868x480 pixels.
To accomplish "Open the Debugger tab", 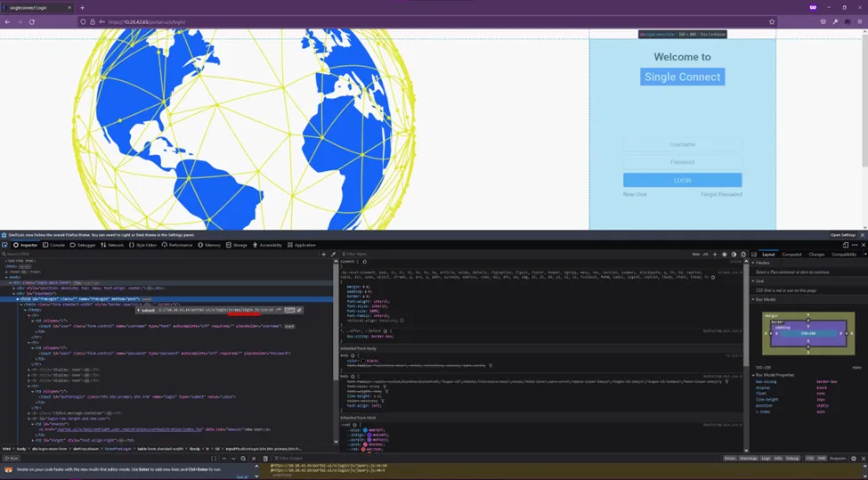I will (x=83, y=245).
